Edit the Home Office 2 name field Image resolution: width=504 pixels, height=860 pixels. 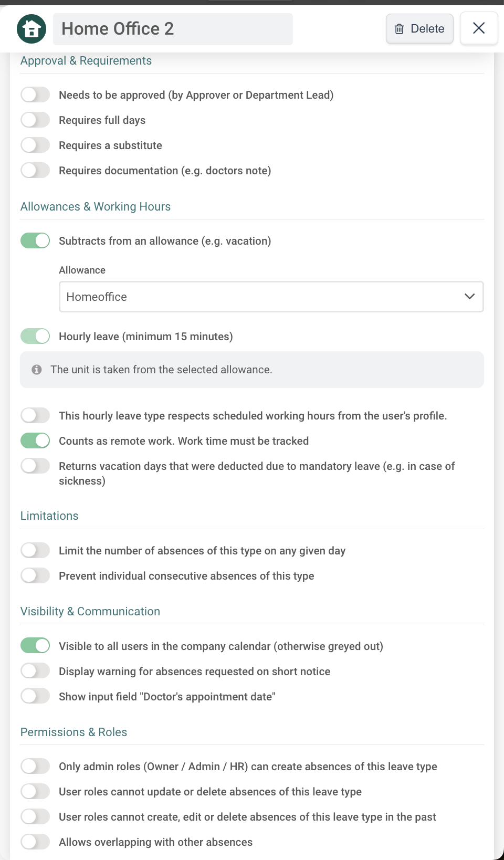coord(173,29)
